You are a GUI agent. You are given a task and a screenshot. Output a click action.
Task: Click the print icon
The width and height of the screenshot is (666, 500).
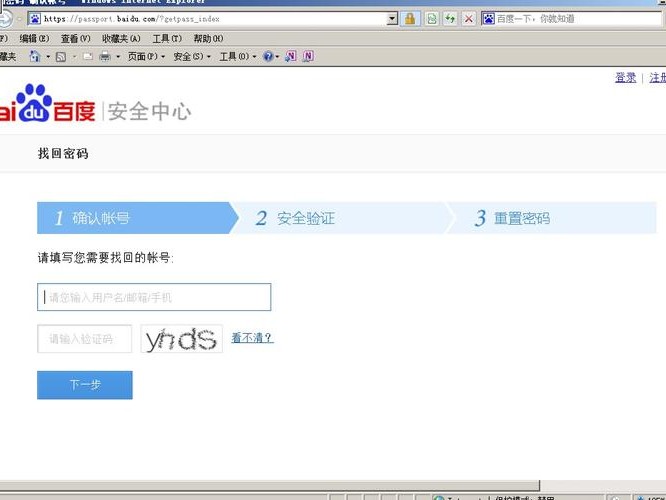(104, 56)
